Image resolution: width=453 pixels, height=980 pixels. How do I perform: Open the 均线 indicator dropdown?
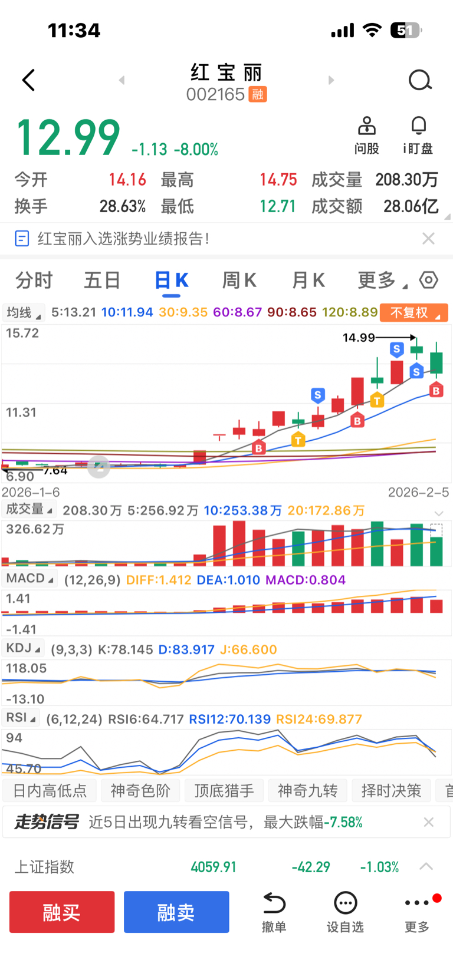click(24, 312)
